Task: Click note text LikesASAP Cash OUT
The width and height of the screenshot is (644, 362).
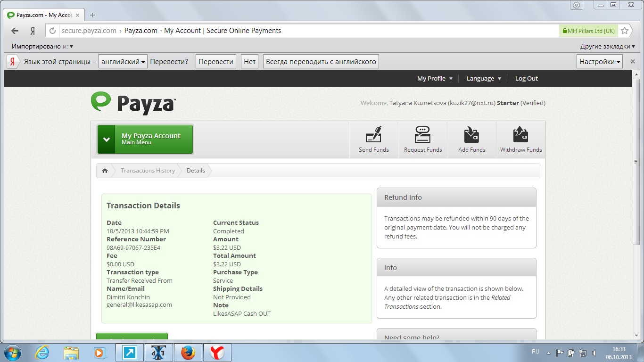Action: coord(242,313)
